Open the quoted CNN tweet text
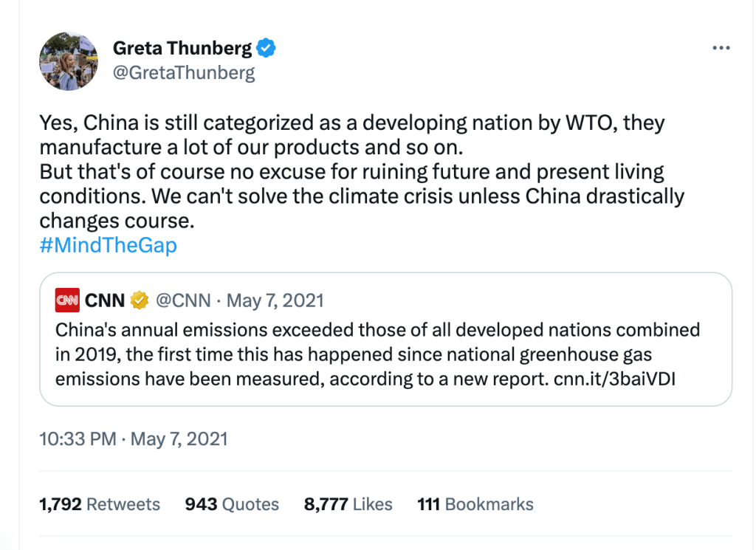The image size is (756, 550). [377, 354]
